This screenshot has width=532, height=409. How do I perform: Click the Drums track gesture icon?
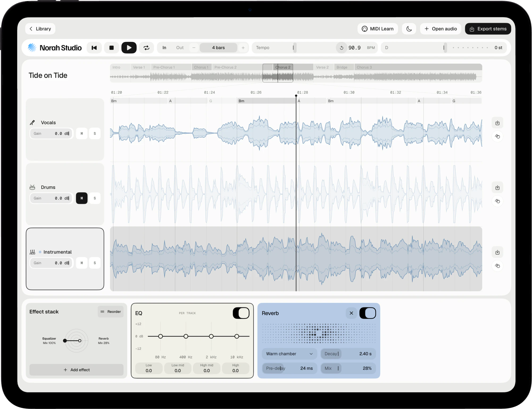497,201
